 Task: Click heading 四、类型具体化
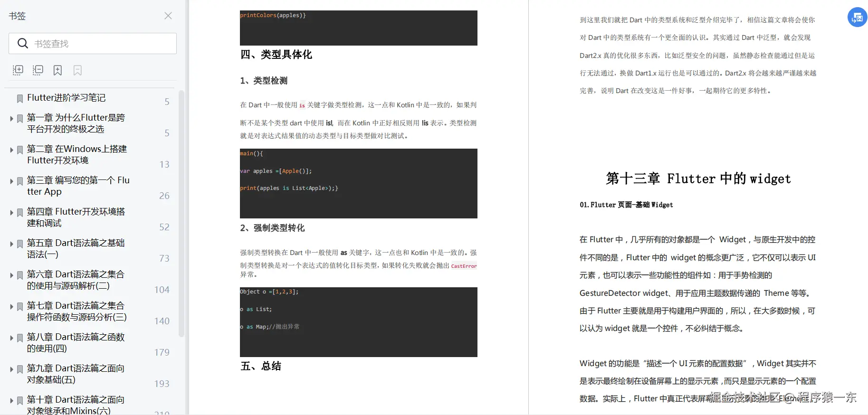point(276,55)
